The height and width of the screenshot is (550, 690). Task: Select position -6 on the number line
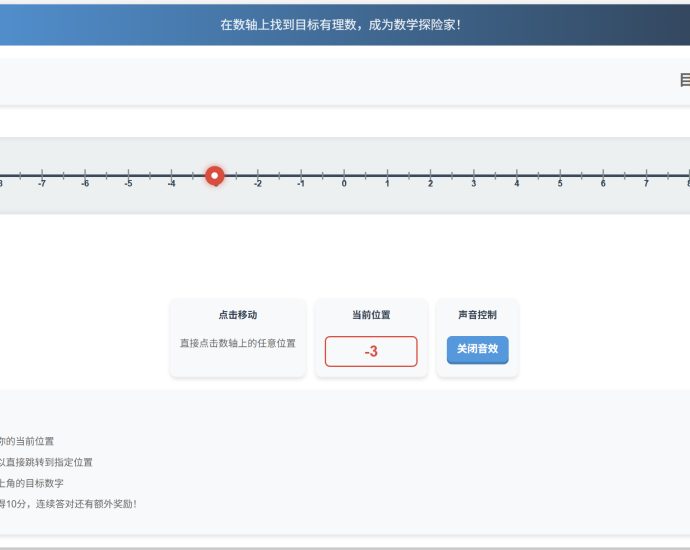pos(85,176)
